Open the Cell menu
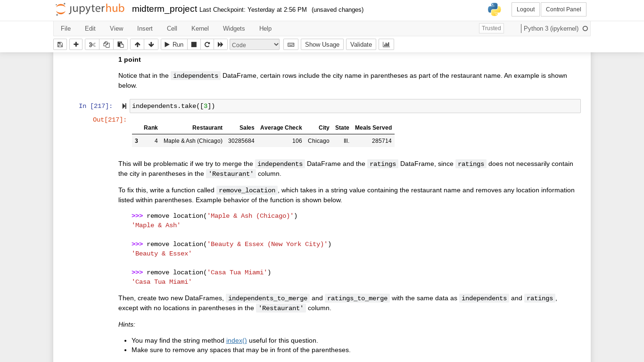Viewport: 644px width, 362px height. [x=172, y=29]
